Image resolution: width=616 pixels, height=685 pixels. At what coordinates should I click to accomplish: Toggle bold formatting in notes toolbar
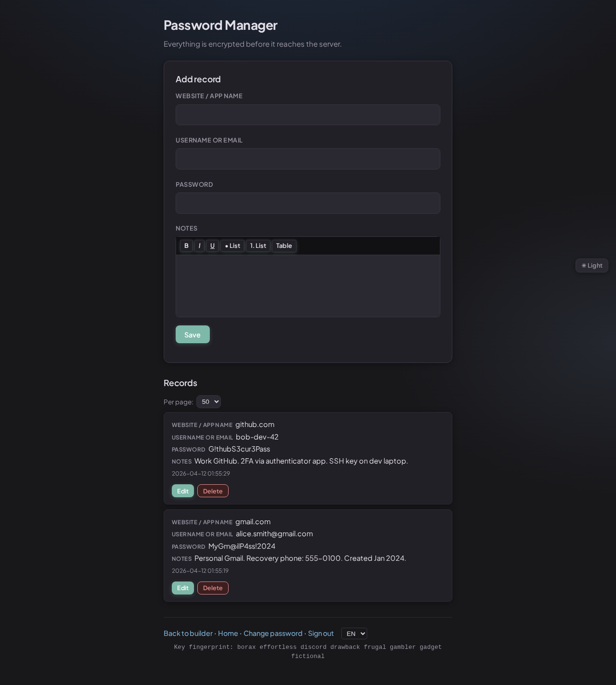click(186, 246)
